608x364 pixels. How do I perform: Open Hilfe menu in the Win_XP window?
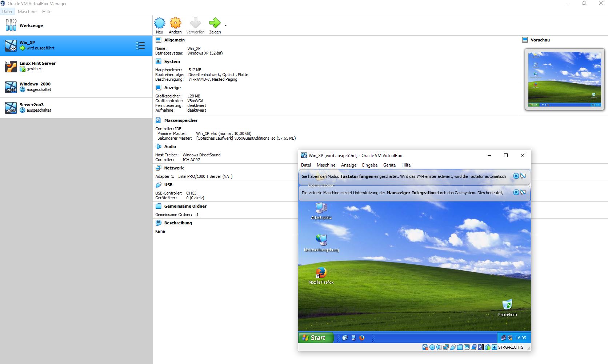pyautogui.click(x=406, y=165)
